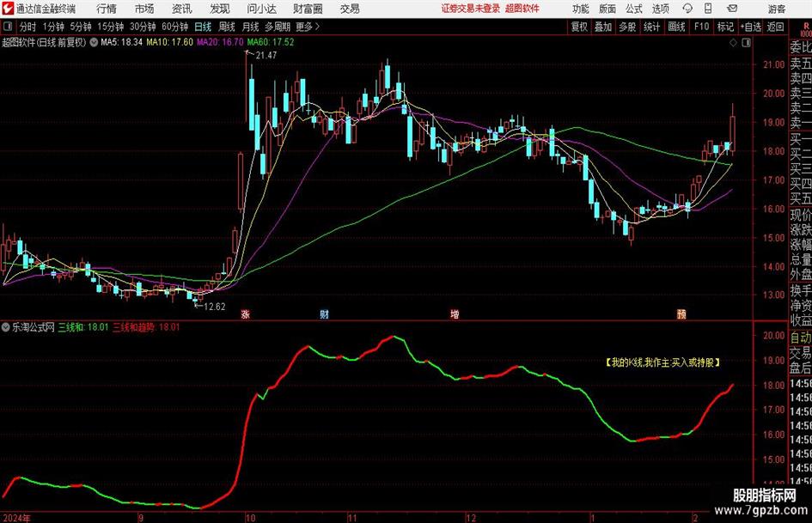
Task: Open the 财富圈 menu
Action: coord(308,9)
